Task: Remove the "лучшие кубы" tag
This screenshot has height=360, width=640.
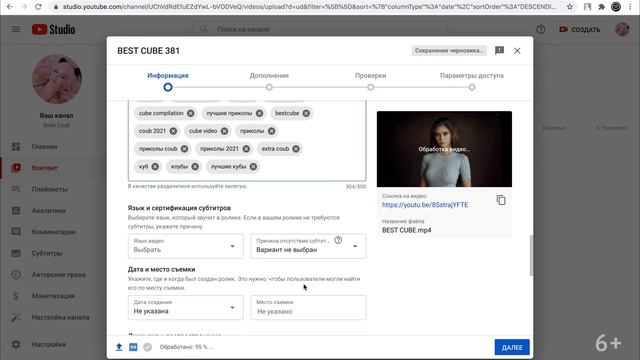Action: pos(253,167)
